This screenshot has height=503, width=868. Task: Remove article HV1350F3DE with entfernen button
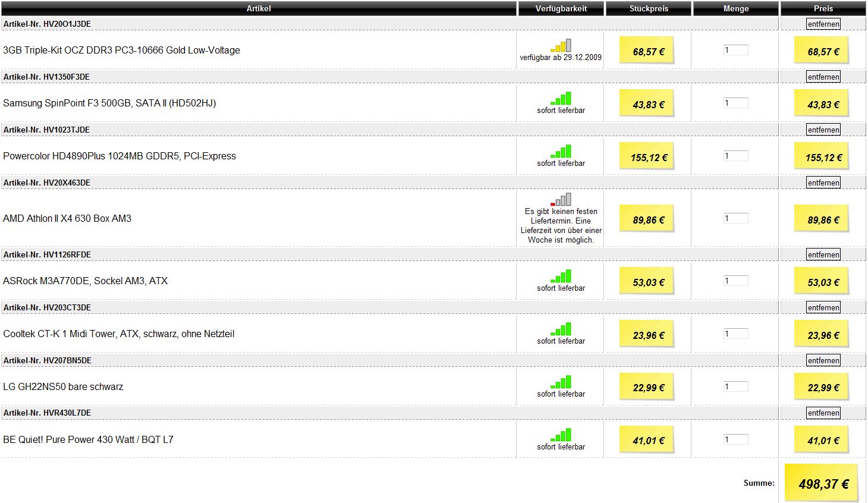point(823,77)
